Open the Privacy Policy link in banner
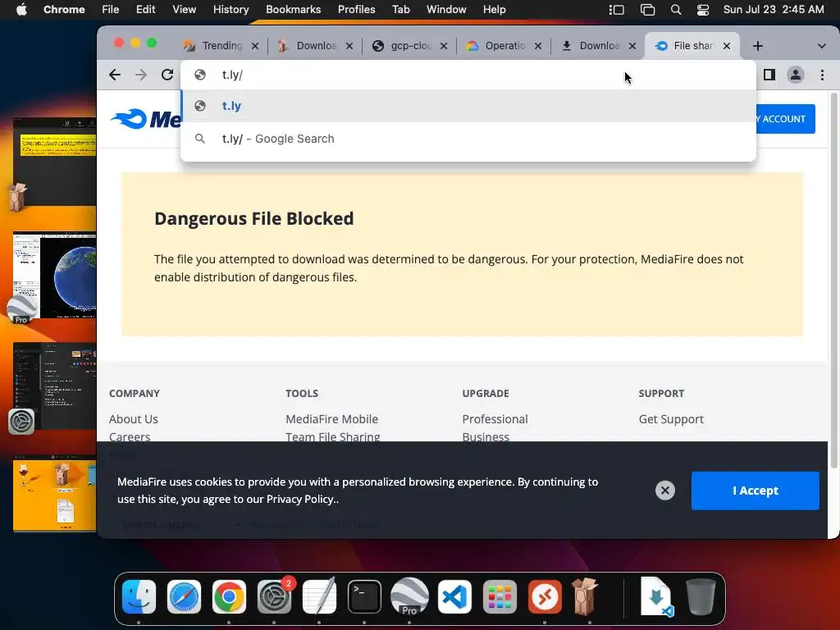 coord(302,500)
